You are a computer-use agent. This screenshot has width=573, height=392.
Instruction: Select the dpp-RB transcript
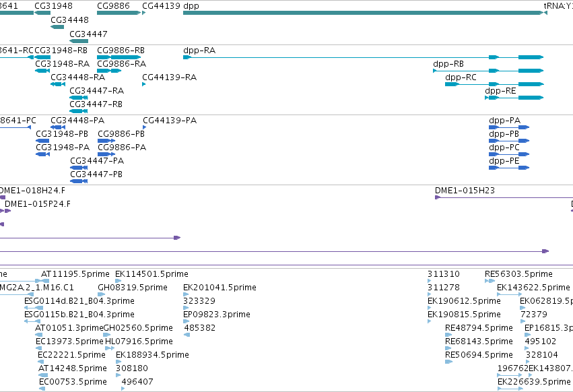tap(488, 71)
